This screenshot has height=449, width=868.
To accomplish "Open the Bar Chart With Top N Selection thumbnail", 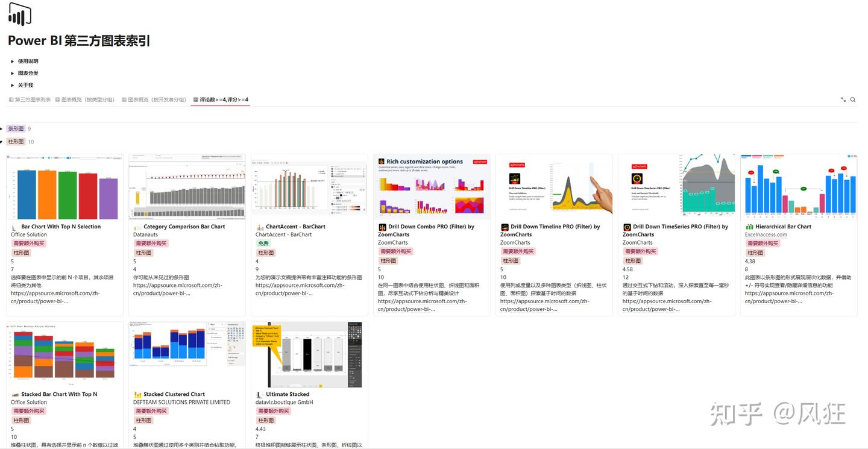I will click(x=65, y=187).
